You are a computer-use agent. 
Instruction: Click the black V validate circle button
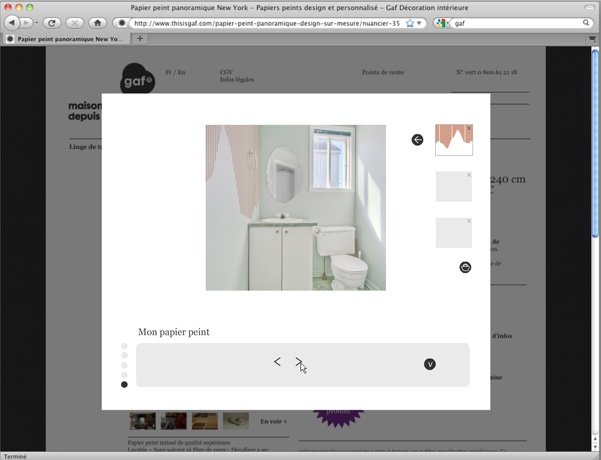tap(430, 364)
